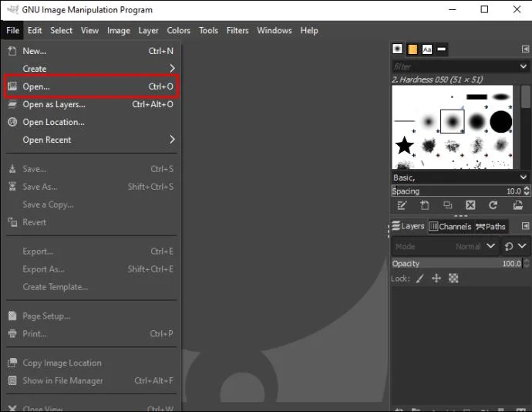The width and height of the screenshot is (532, 412).
Task: Adjust brush Spacing stepper arrows
Action: [527, 191]
